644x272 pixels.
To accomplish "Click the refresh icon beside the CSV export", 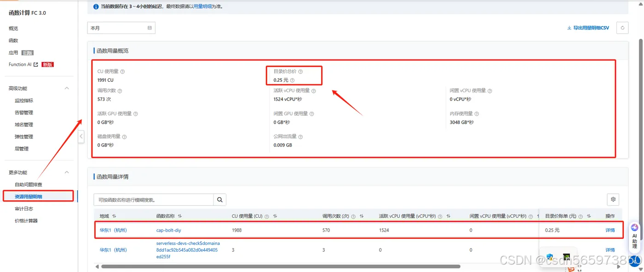I will click(x=622, y=28).
